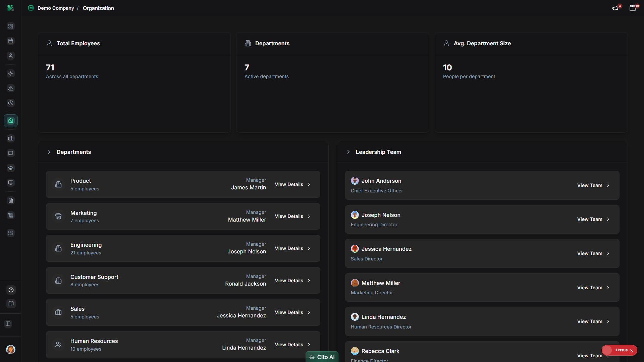
Task: Expand View Details arrow for Engineering
Action: 309,248
